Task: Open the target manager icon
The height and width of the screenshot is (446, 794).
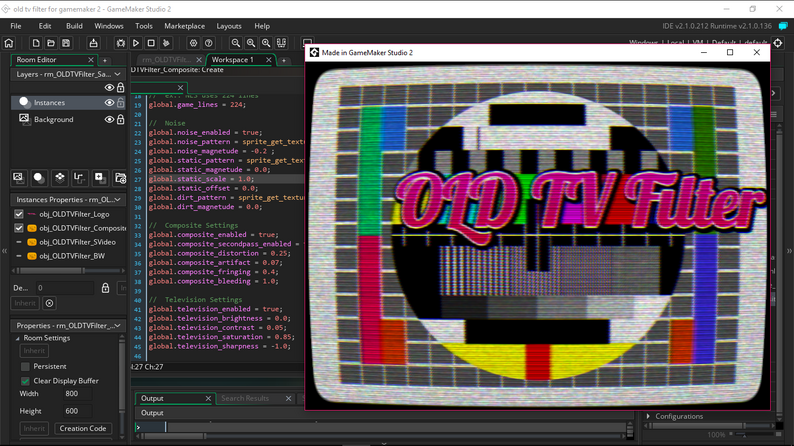Action: point(778,43)
